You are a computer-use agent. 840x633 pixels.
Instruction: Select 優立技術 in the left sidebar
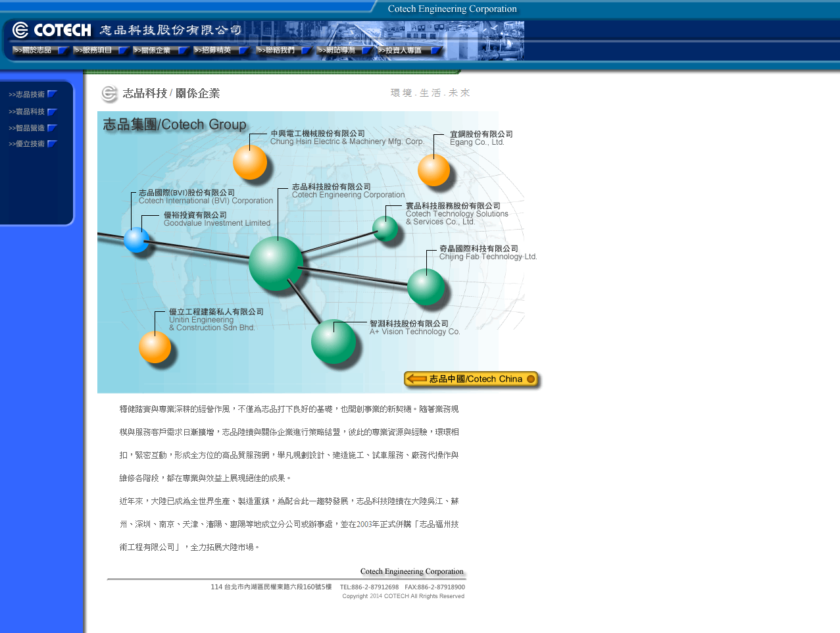(33, 144)
